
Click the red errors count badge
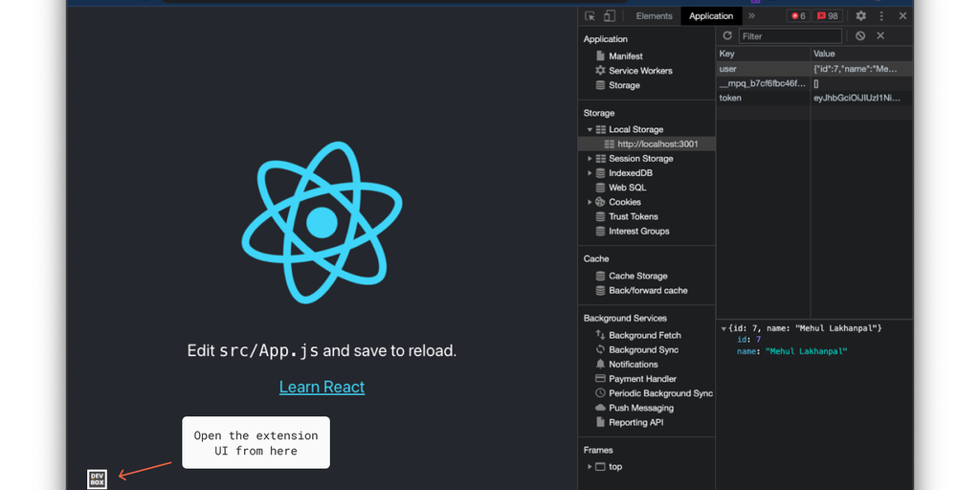click(797, 16)
